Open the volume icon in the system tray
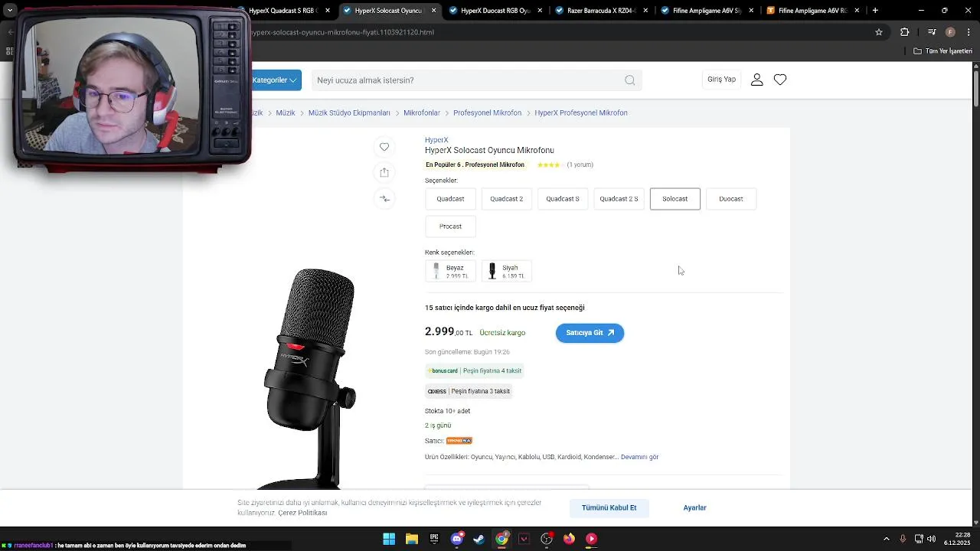980x551 pixels. [931, 539]
